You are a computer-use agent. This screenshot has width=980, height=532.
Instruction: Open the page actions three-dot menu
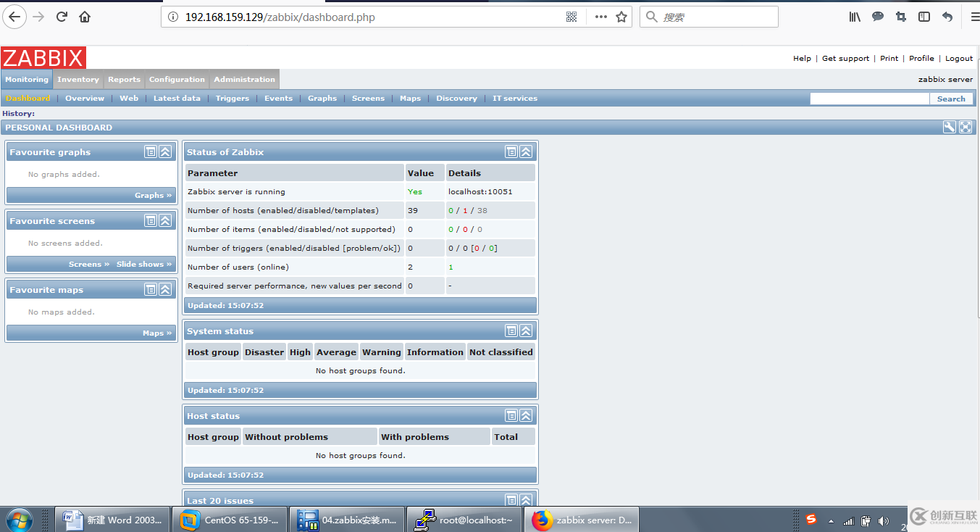click(601, 17)
